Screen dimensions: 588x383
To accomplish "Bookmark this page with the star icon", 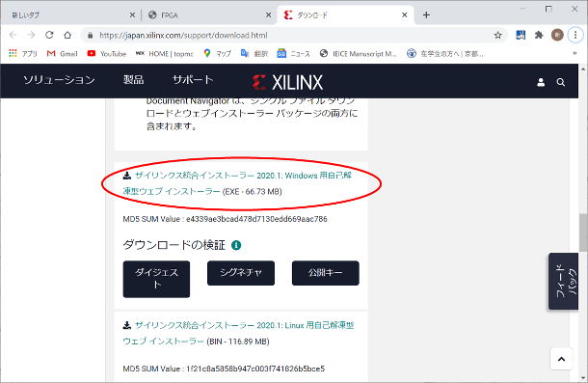I will coord(497,36).
